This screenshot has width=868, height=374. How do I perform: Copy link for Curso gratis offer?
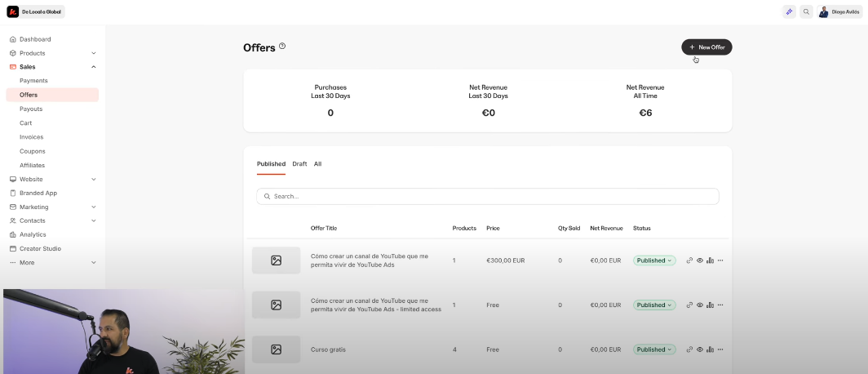point(690,350)
